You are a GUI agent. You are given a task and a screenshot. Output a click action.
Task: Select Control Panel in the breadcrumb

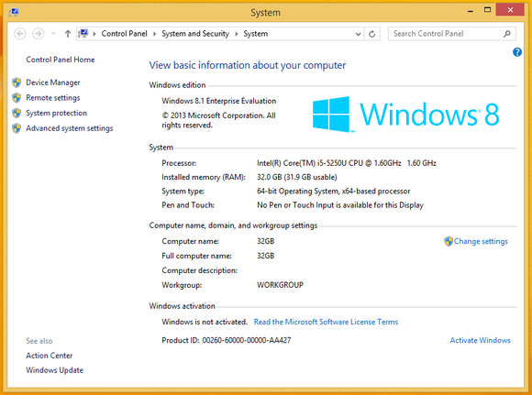point(124,34)
